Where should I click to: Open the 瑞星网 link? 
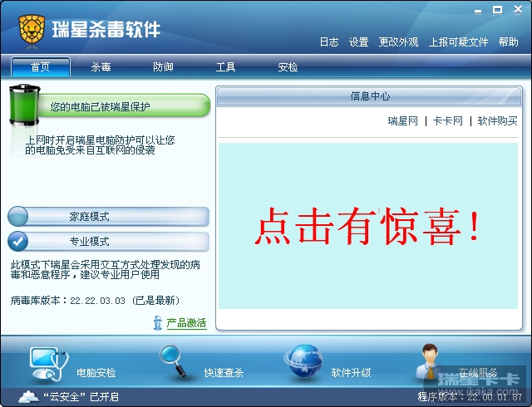click(x=402, y=120)
